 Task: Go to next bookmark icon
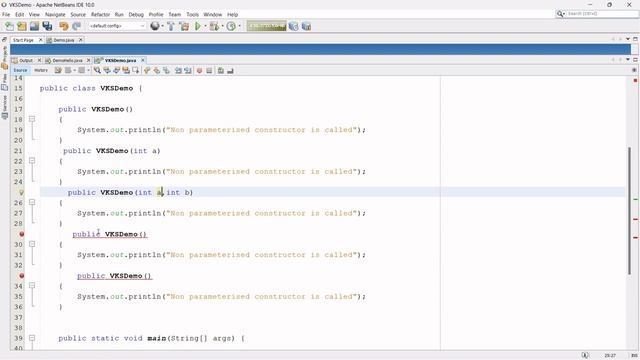tap(157, 71)
